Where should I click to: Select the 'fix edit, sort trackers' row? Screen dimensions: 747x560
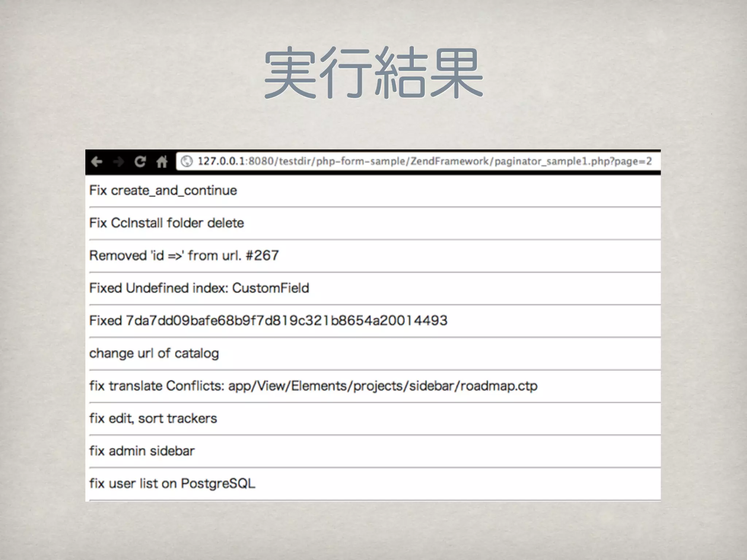tap(375, 419)
